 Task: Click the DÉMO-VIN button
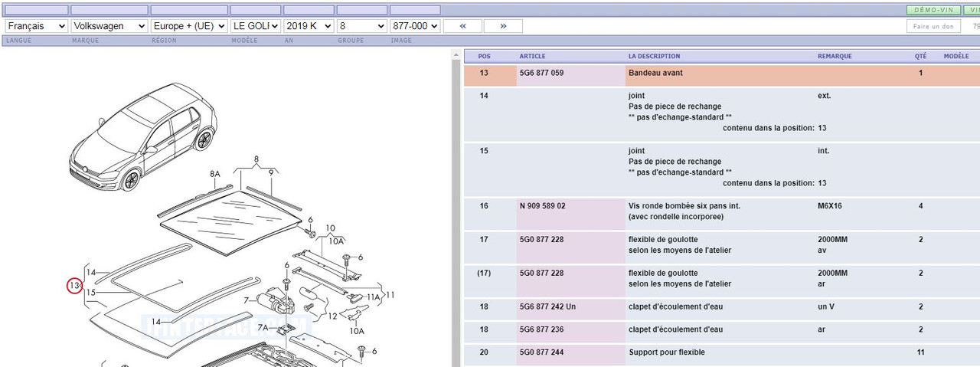pyautogui.click(x=934, y=10)
